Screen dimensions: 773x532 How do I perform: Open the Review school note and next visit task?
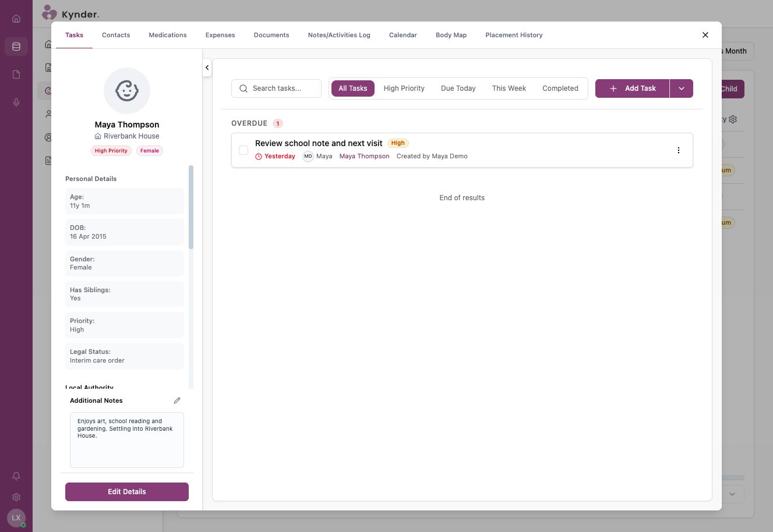319,143
